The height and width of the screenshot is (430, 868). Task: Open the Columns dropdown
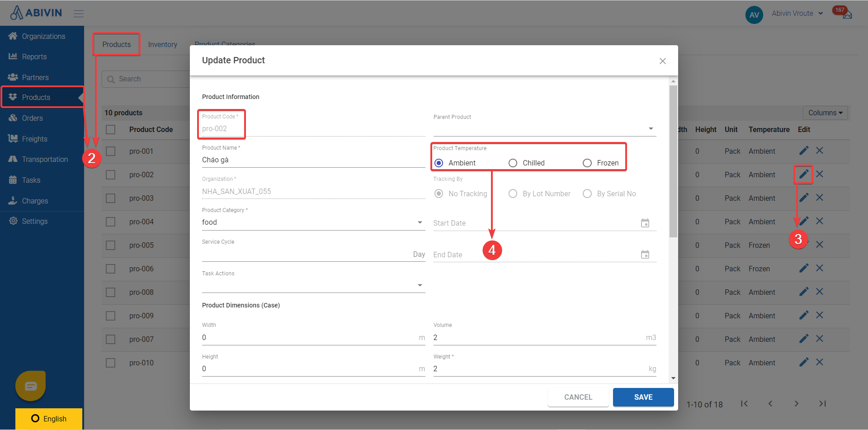pyautogui.click(x=825, y=113)
